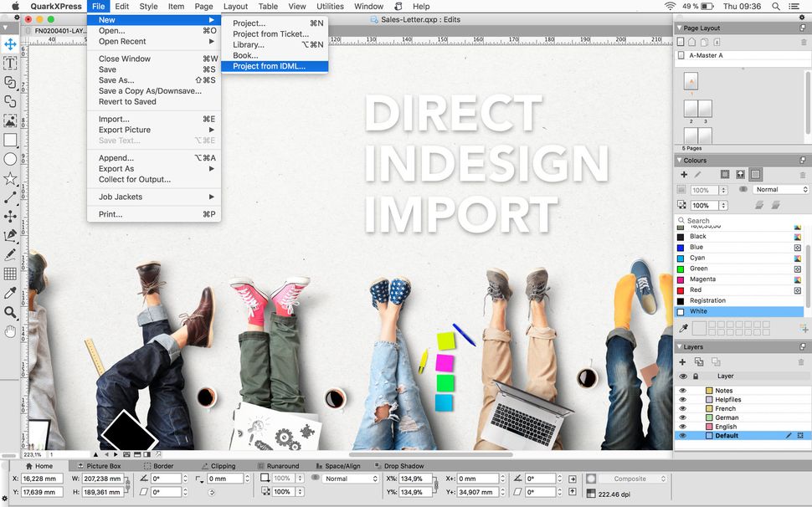
Task: Switch to the Runaround tab in the bottom bar
Action: coord(285,466)
